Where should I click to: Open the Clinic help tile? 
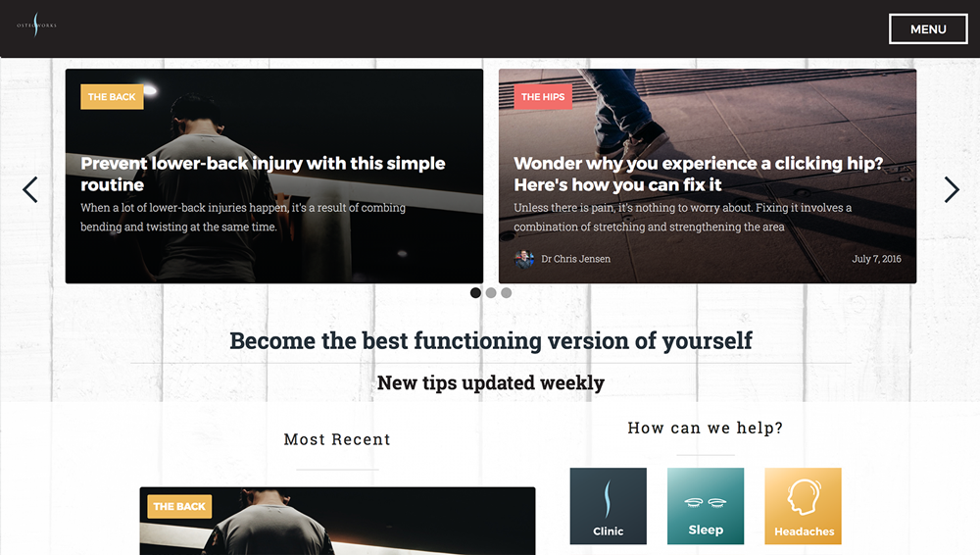[x=609, y=506]
